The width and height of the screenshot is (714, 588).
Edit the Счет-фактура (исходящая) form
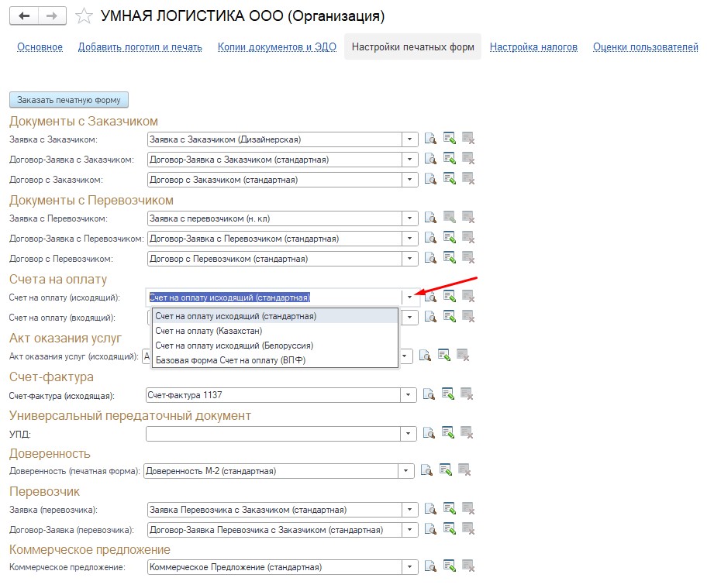click(447, 394)
